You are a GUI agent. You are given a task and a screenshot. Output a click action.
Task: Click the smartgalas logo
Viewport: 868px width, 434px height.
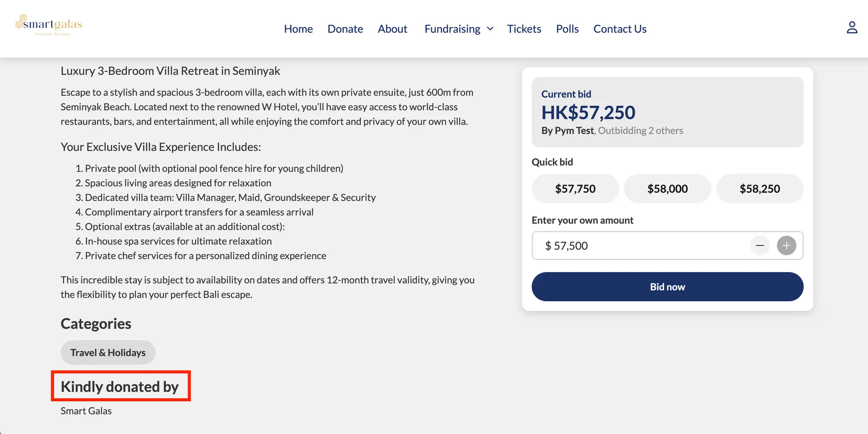pyautogui.click(x=49, y=25)
